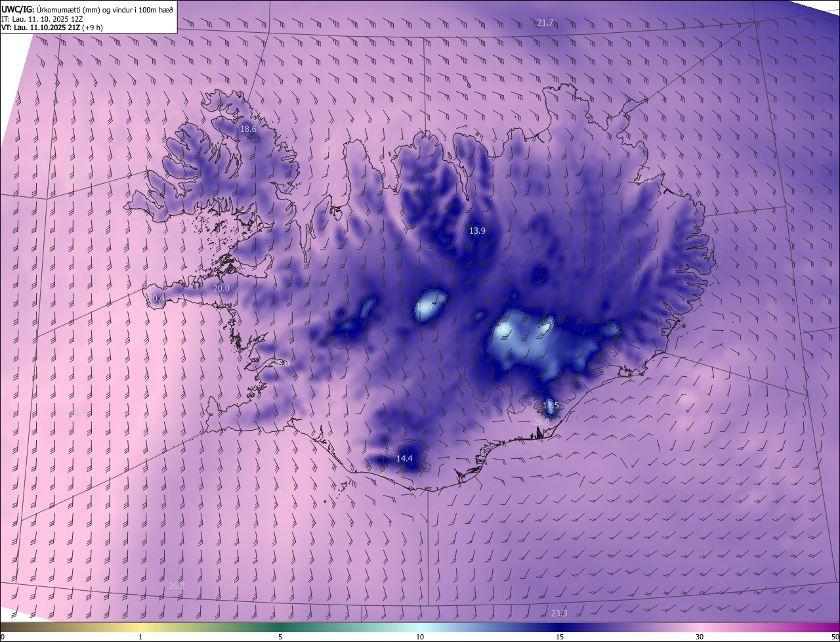
Task: Select the 20.4 value off the west coast
Action: click(156, 299)
